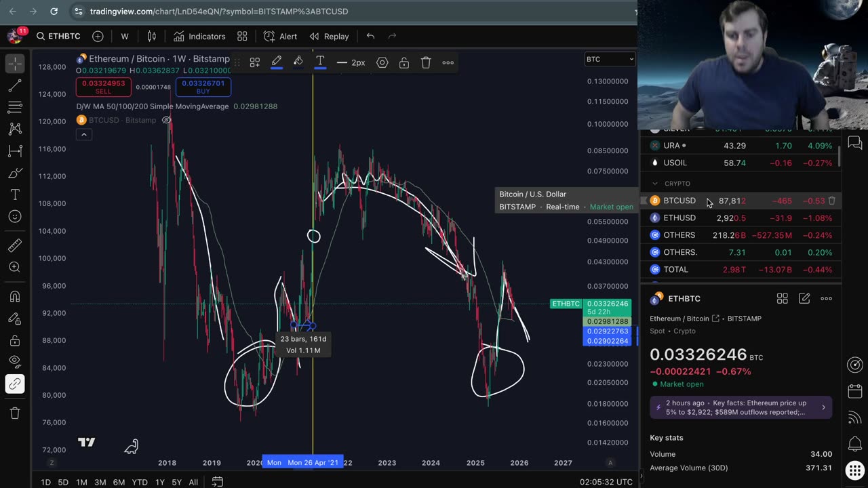Select the ruler measure tool
Image resolution: width=868 pixels, height=488 pixels.
[x=15, y=247]
